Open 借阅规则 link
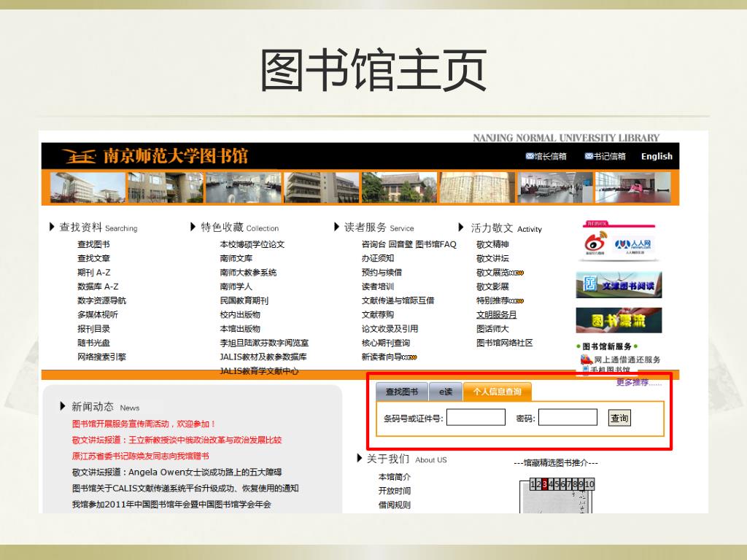747x560 pixels. [x=395, y=505]
